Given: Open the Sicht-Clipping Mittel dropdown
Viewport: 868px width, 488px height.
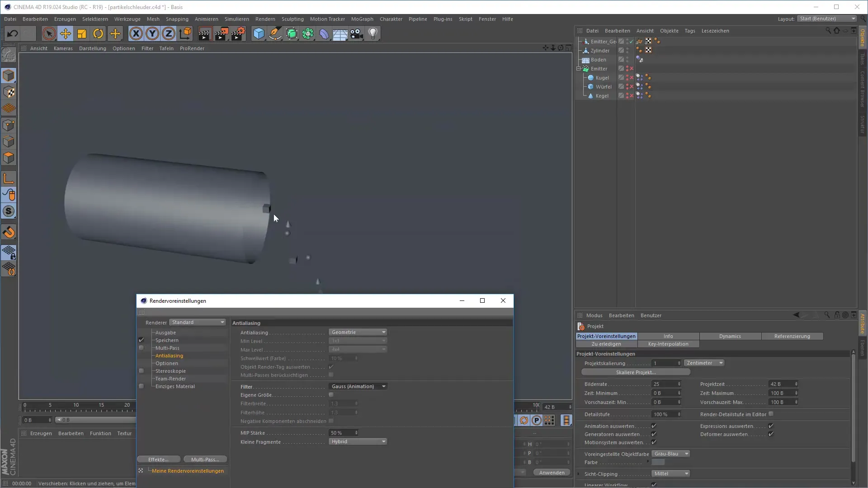Looking at the screenshot, I should click(671, 474).
